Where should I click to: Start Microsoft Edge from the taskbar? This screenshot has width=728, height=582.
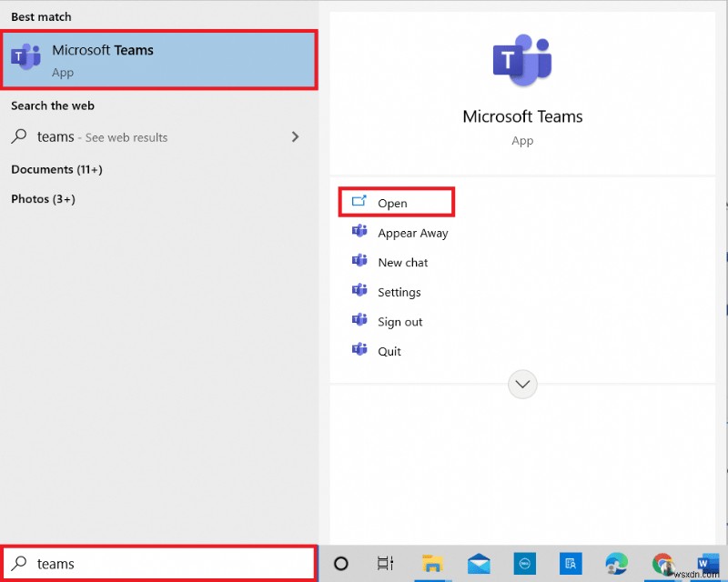tap(615, 564)
